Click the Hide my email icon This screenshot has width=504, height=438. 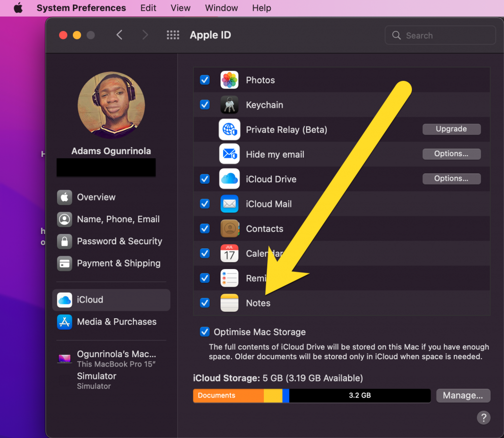pos(229,154)
